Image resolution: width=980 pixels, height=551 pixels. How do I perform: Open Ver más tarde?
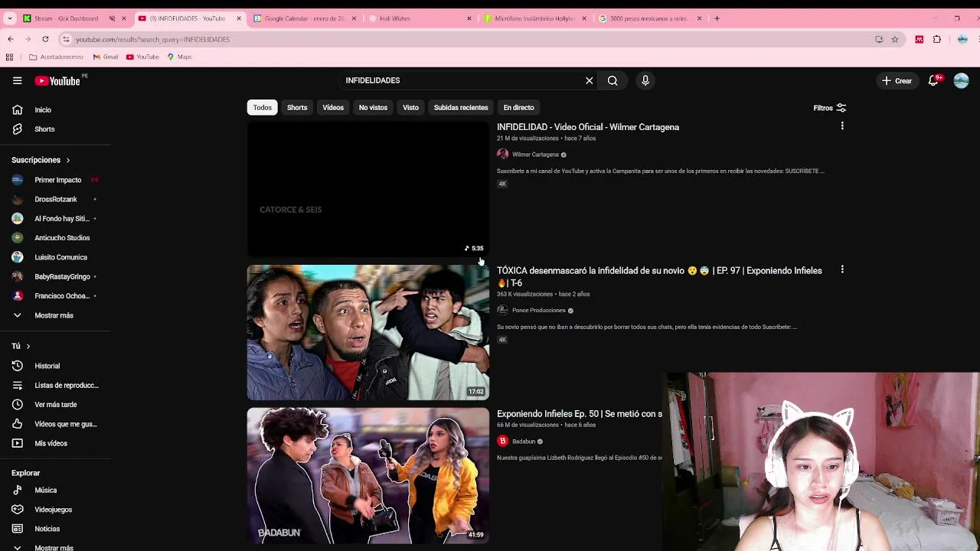[55, 405]
